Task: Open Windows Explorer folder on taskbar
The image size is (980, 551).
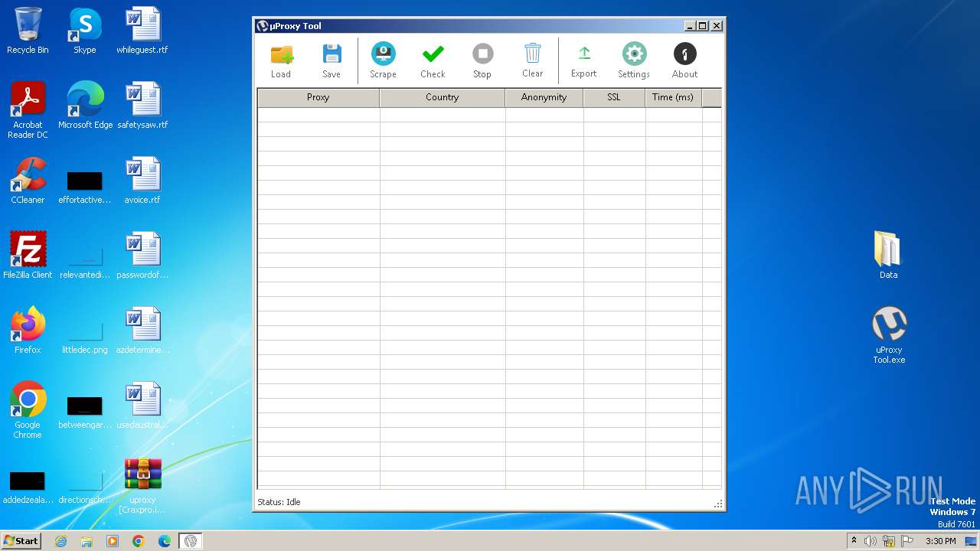Action: click(87, 541)
